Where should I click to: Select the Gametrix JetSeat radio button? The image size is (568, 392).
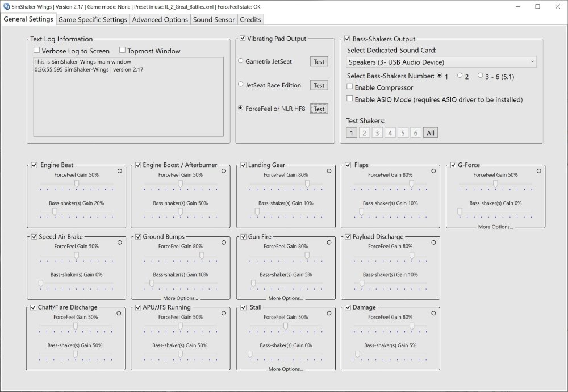240,62
